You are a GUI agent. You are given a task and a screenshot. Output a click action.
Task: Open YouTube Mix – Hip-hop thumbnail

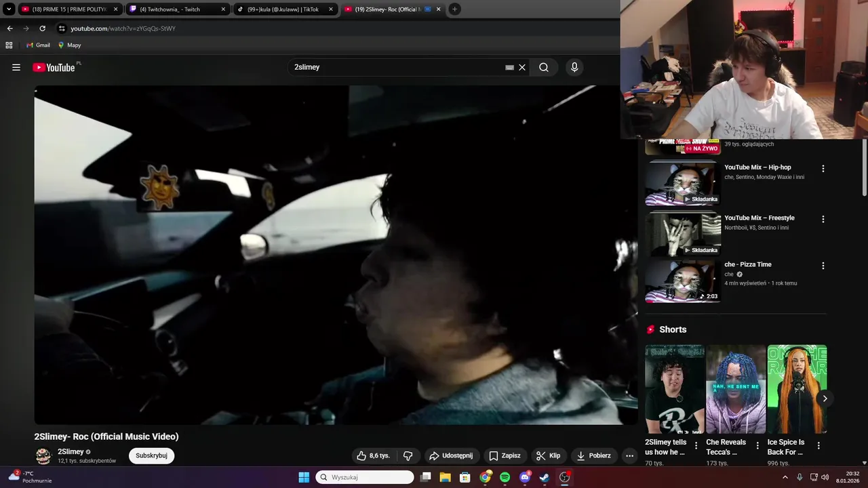click(682, 183)
